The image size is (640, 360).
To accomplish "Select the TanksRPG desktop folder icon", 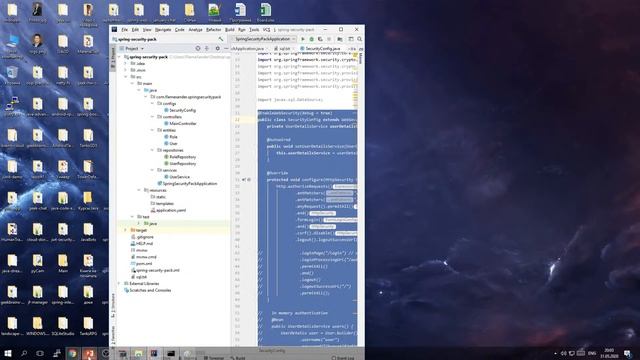I will click(x=88, y=326).
